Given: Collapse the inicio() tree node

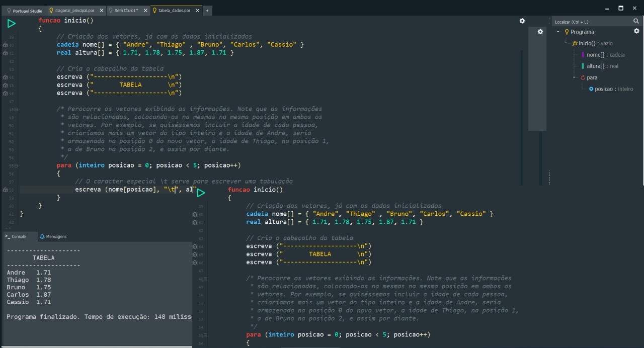Looking at the screenshot, I should 566,43.
